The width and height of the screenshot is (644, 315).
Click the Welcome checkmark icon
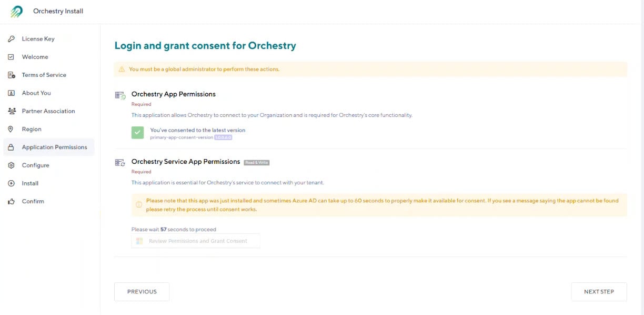[11, 57]
